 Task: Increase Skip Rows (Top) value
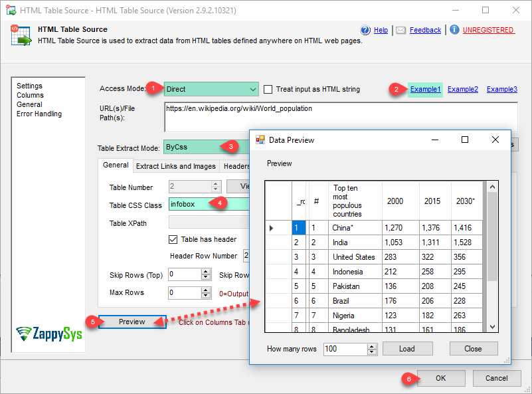point(206,272)
